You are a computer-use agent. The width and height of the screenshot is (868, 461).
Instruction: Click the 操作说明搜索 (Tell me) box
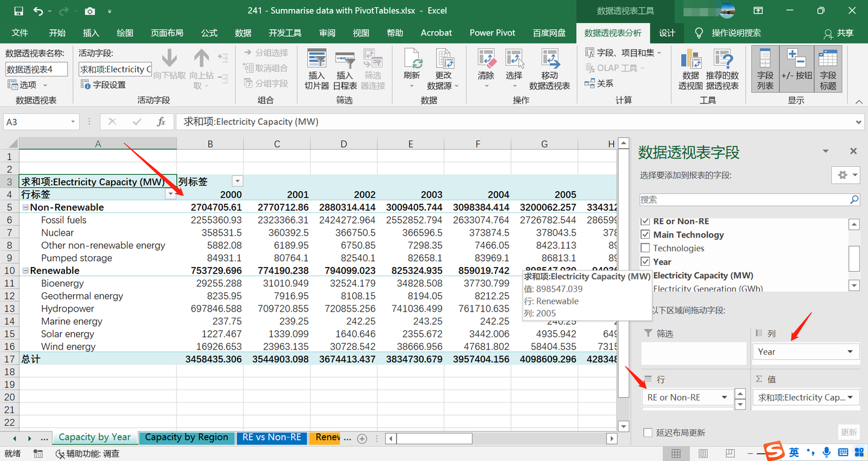tap(736, 33)
